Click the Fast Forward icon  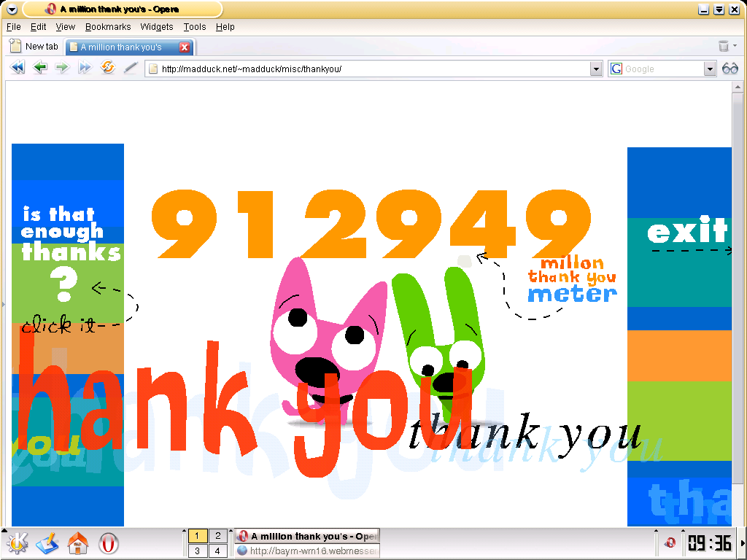coord(85,68)
